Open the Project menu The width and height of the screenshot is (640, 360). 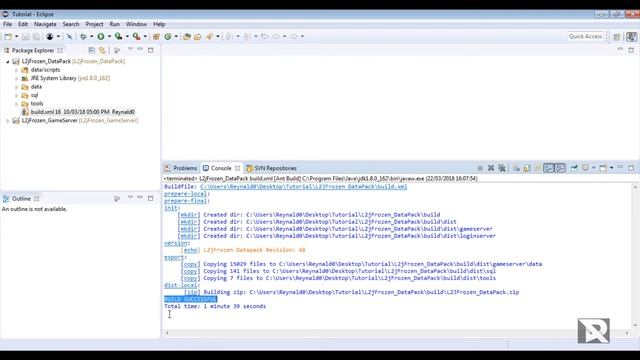[x=94, y=24]
